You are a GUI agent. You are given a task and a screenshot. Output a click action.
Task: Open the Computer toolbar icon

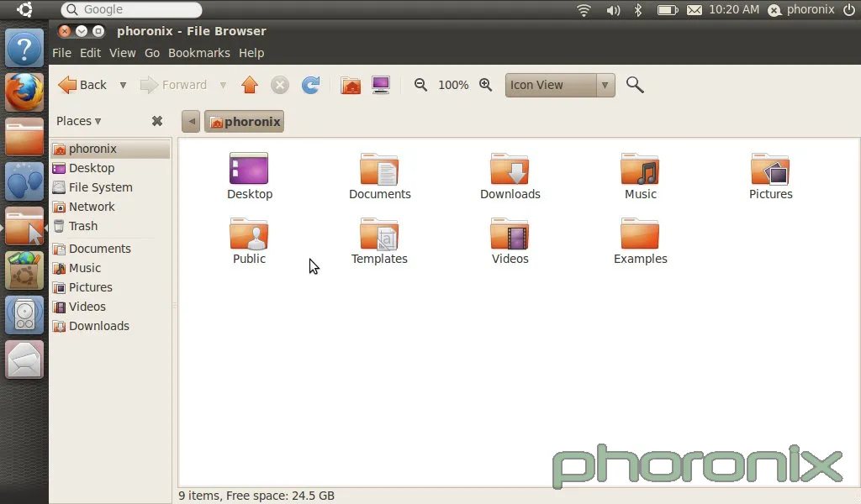[381, 85]
